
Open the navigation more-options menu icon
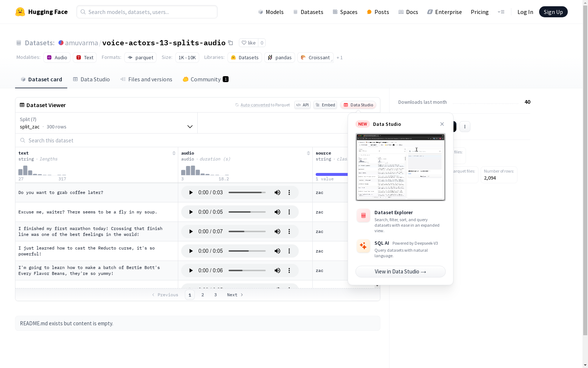(501, 12)
